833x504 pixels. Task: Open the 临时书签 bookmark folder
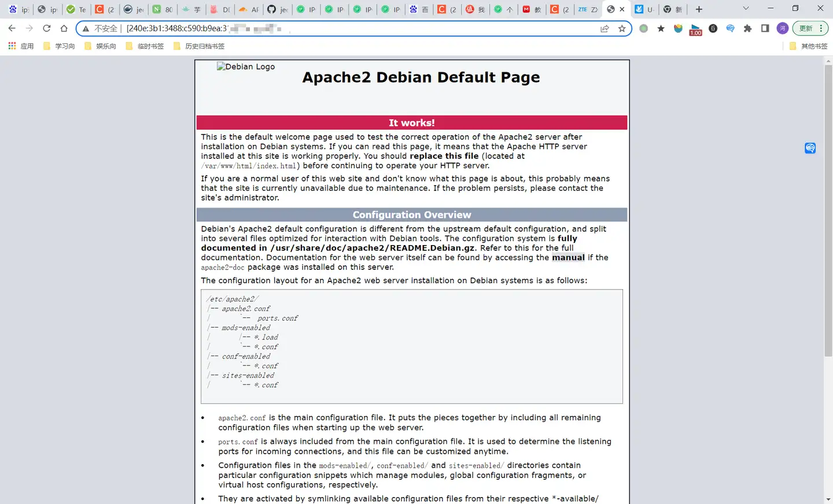(145, 46)
